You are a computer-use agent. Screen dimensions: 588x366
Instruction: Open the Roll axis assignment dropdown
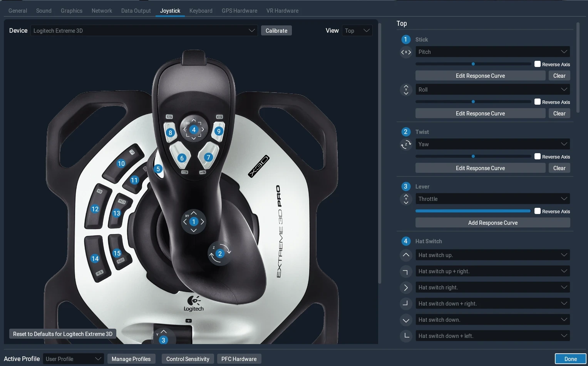(493, 90)
